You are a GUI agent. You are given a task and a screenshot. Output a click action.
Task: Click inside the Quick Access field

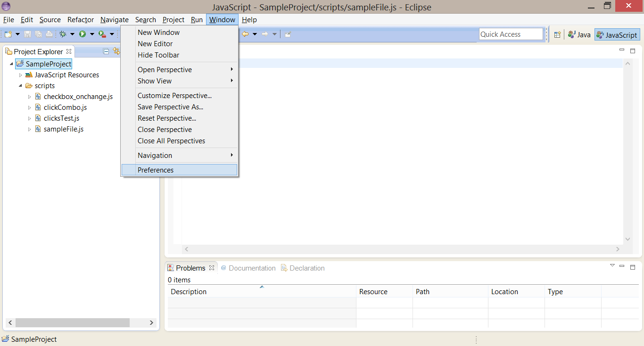tap(511, 34)
